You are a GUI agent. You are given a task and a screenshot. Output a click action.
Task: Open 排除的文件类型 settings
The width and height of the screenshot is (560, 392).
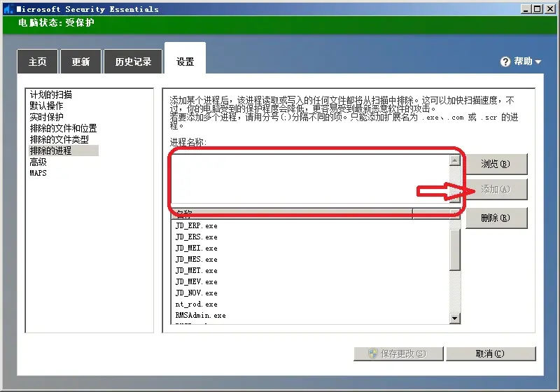[x=59, y=139]
